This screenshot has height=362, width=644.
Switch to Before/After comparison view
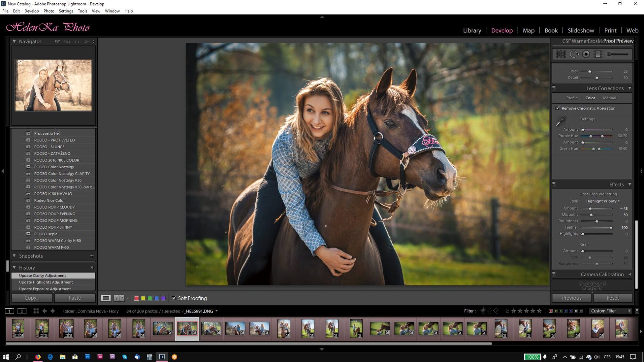[x=119, y=298]
